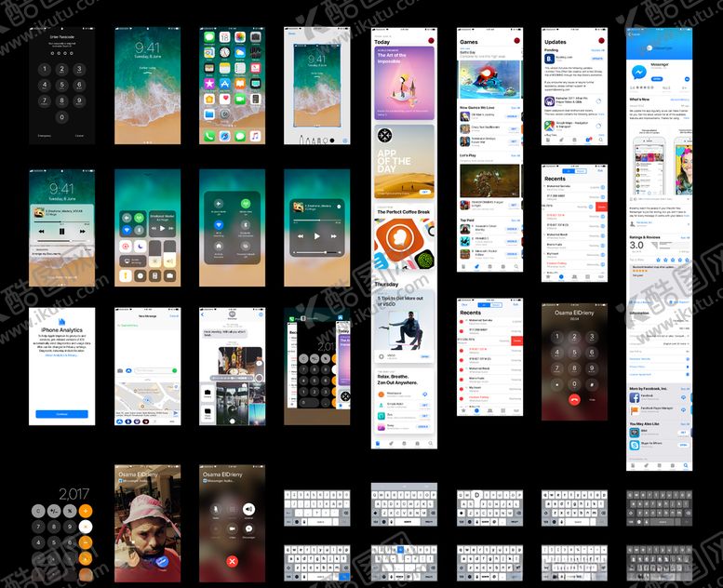This screenshot has height=588, width=723.
Task: Tap play in the expanded music card
Action: 316,236
